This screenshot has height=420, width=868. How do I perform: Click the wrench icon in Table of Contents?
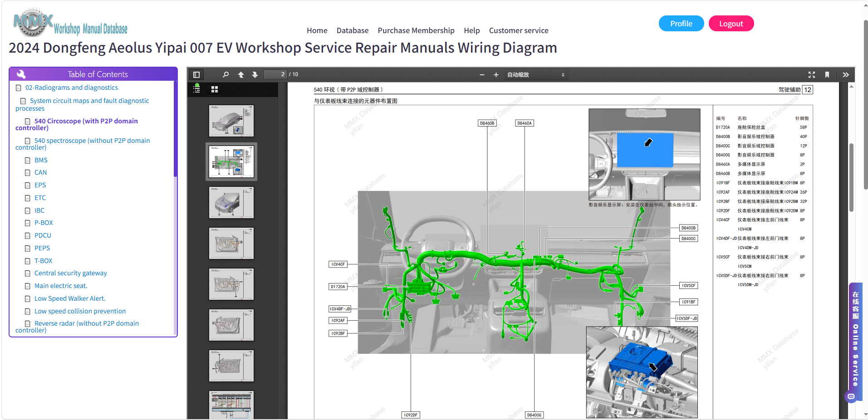click(x=21, y=74)
